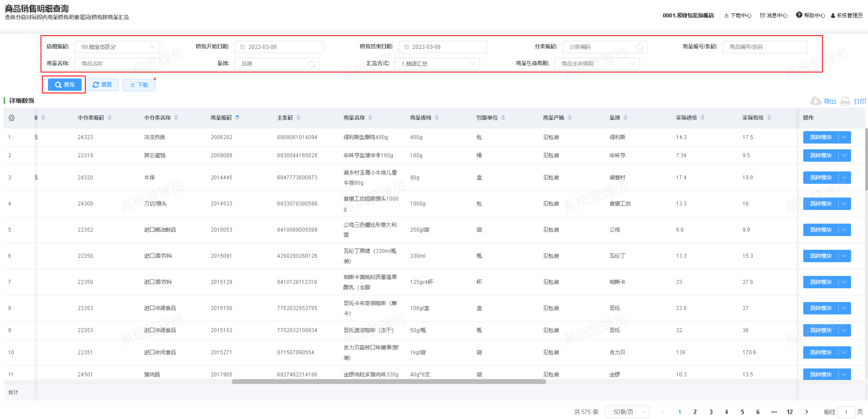Image resolution: width=868 pixels, height=419 pixels.
Task: Go to page 2 in pagination
Action: [x=695, y=412]
